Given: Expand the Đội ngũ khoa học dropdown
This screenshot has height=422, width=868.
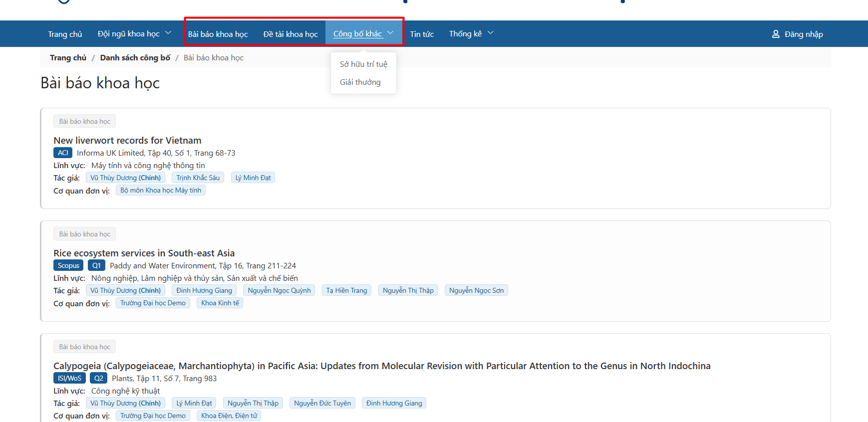Looking at the screenshot, I should click(134, 34).
